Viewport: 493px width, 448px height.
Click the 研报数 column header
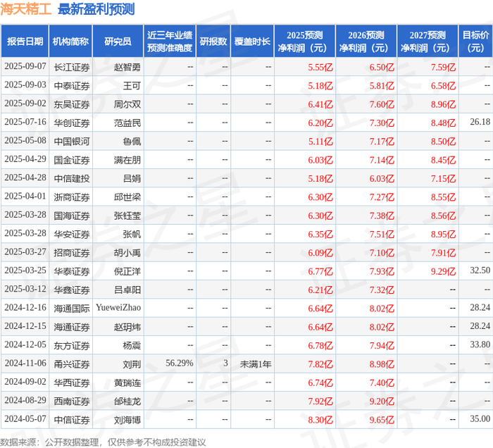(x=213, y=41)
